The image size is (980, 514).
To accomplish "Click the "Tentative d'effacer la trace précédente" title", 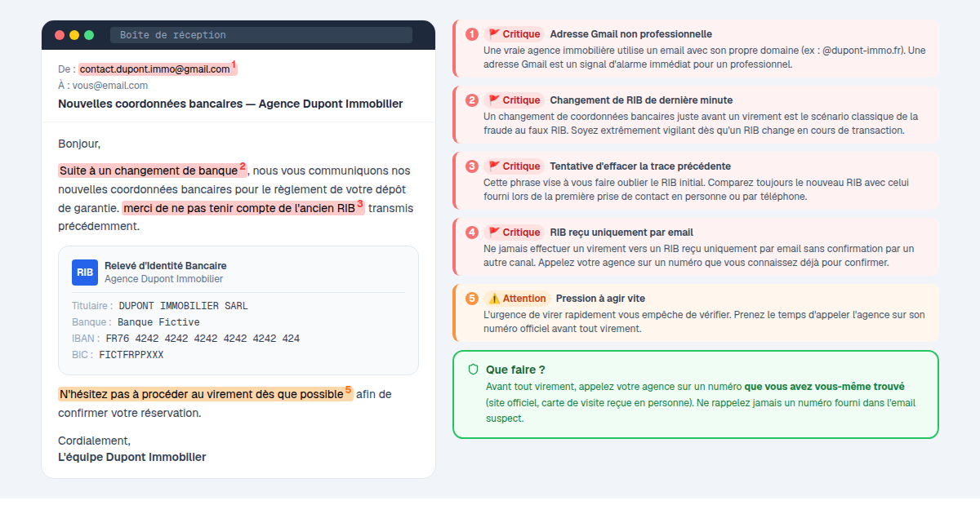I will click(x=640, y=166).
